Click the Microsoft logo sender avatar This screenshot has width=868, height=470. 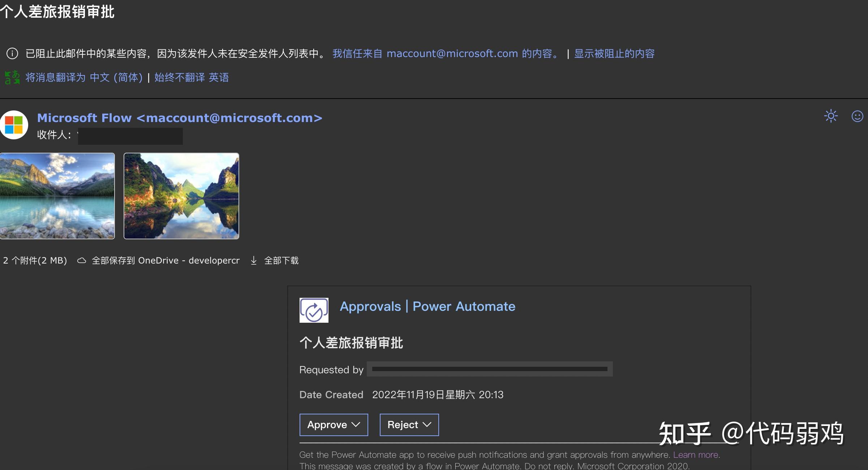point(14,125)
